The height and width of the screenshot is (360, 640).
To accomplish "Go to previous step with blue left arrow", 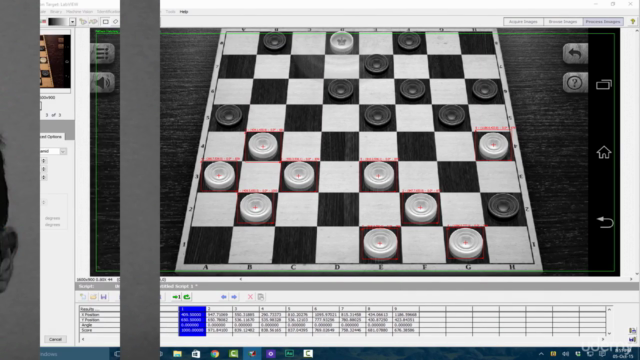I will tap(224, 297).
